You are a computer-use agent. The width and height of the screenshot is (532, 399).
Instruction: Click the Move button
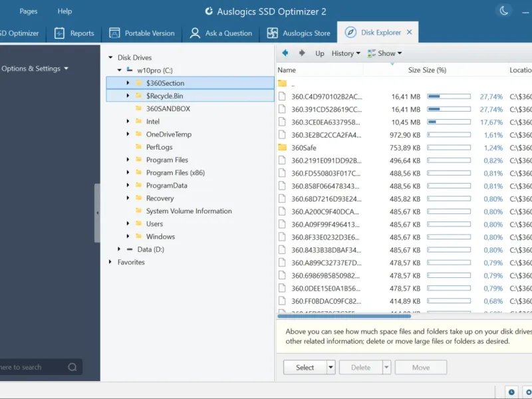(x=421, y=368)
